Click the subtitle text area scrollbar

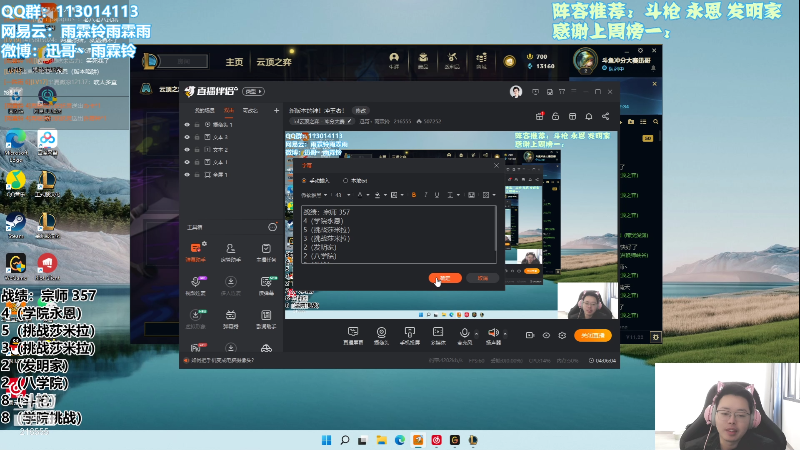coord(495,230)
